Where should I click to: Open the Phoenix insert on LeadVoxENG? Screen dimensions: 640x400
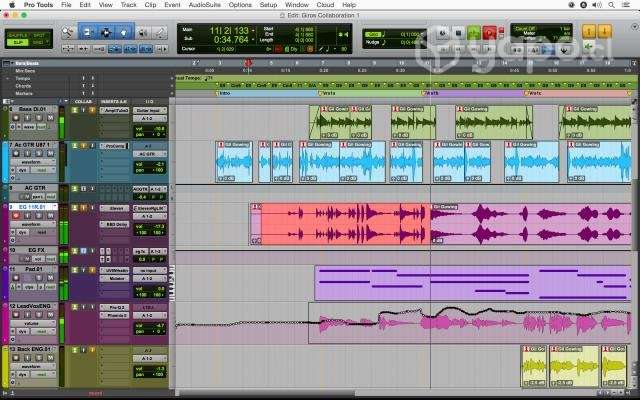pyautogui.click(x=115, y=316)
